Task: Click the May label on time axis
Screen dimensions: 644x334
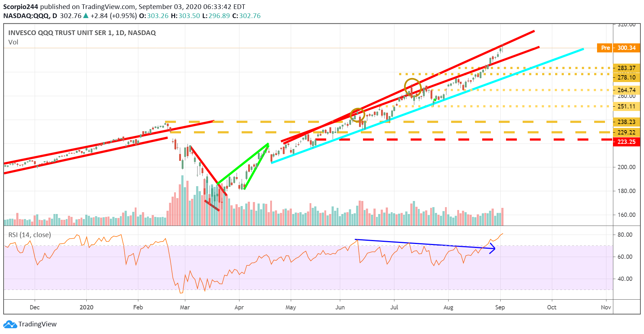Action: point(291,308)
